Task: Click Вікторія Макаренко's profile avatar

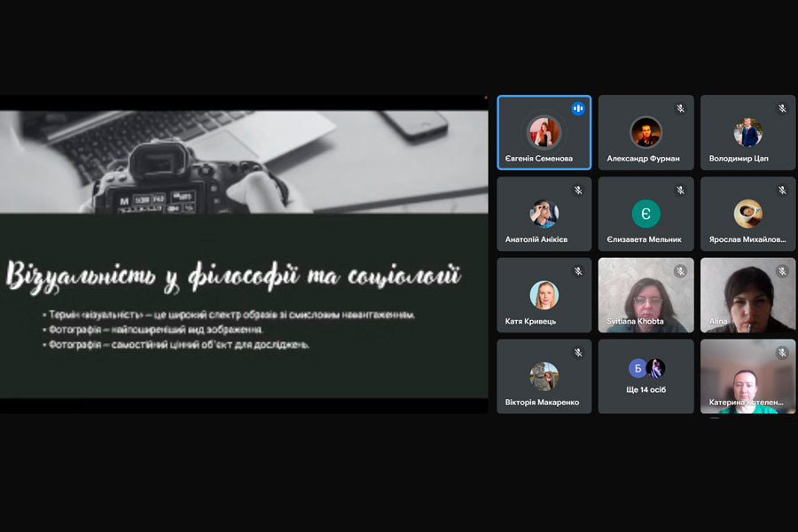Action: [544, 376]
